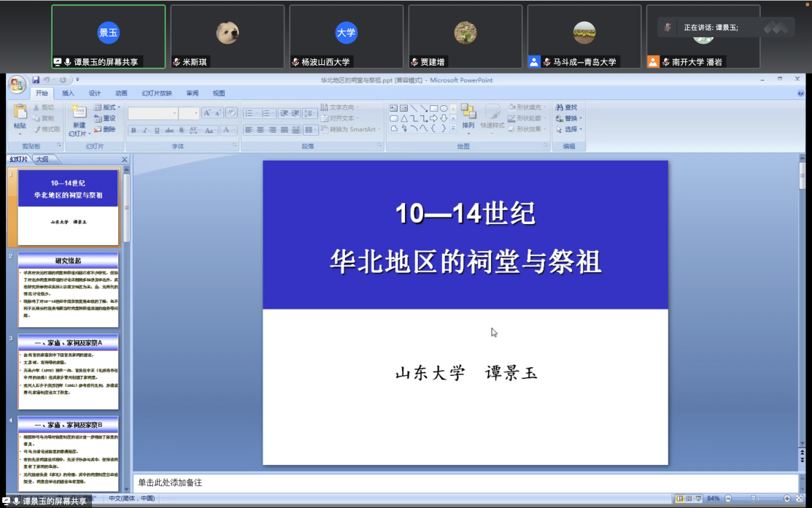Toggle underline text formatting

pyautogui.click(x=157, y=130)
